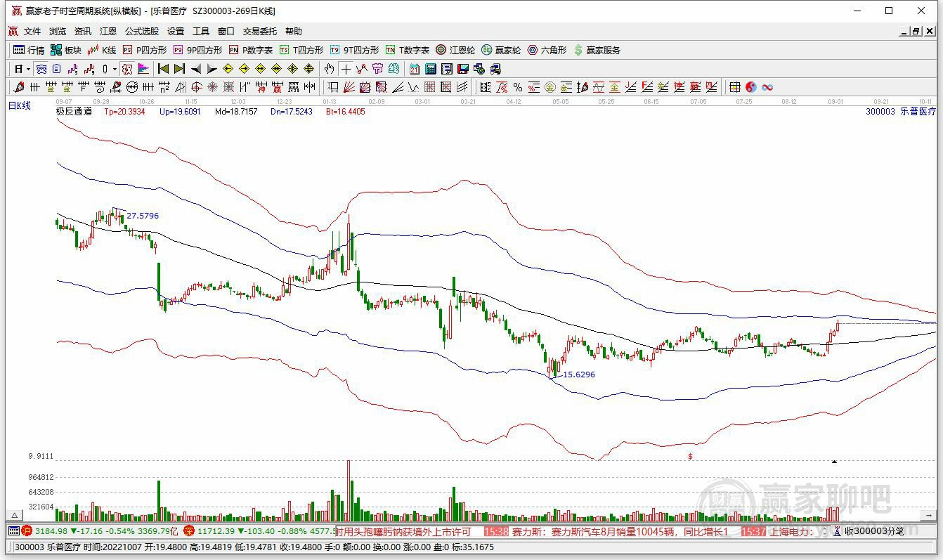Open the 设置 menu

click(176, 32)
